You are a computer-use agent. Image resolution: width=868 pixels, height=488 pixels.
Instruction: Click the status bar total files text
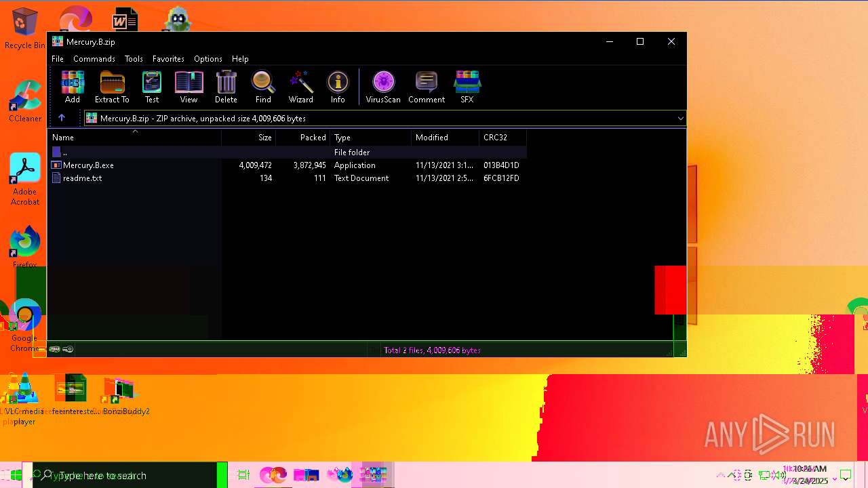433,350
